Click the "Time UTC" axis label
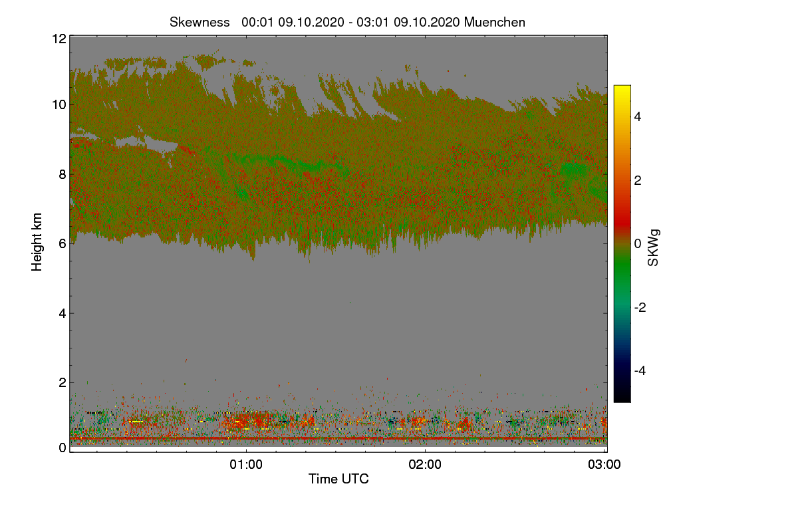 coord(338,479)
